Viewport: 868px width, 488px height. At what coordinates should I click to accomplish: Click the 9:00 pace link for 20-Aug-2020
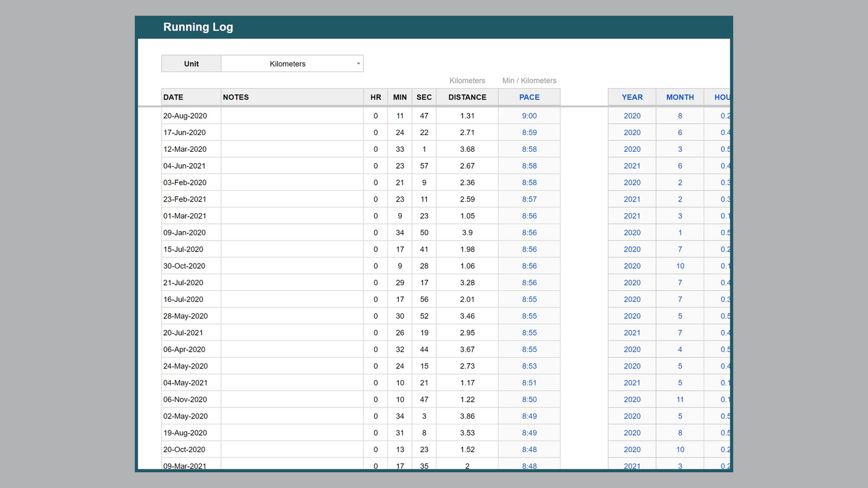529,115
